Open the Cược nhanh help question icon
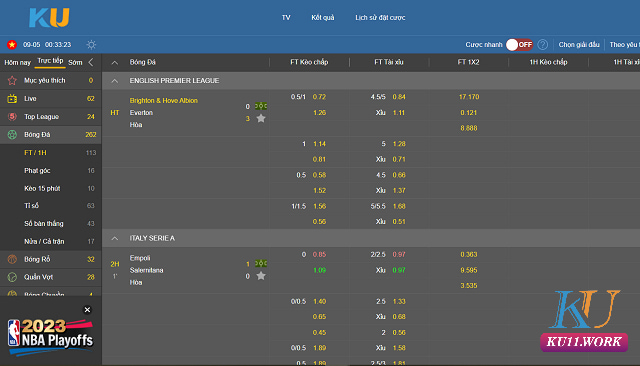 pos(542,44)
